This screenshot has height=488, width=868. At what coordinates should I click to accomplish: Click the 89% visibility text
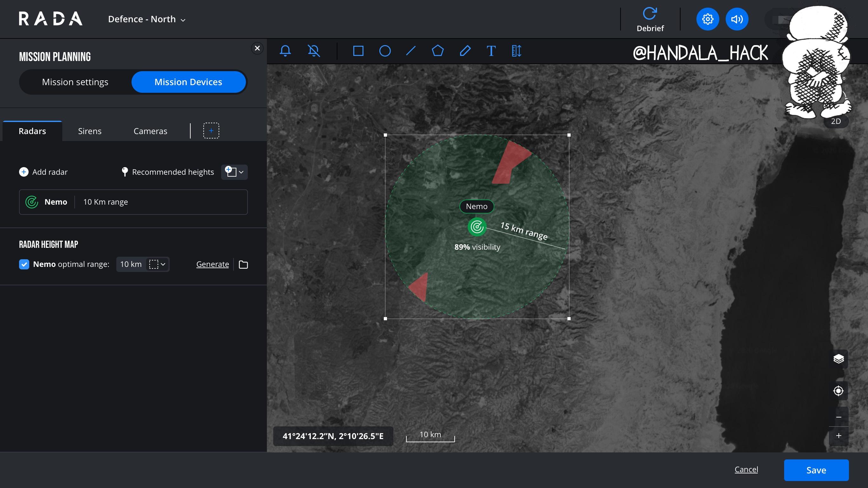(477, 247)
